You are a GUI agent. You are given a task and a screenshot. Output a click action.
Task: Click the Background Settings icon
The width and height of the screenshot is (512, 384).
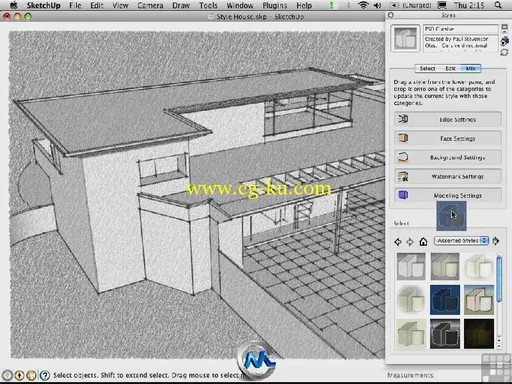(403, 157)
